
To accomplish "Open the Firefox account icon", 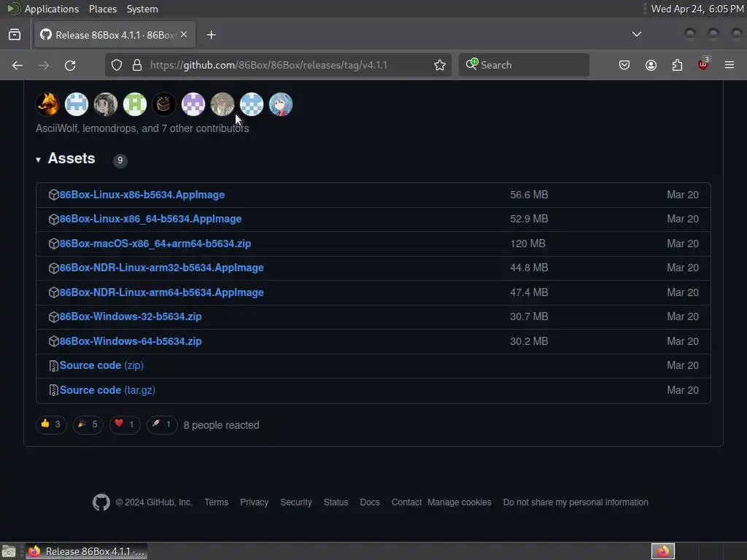I will click(651, 65).
